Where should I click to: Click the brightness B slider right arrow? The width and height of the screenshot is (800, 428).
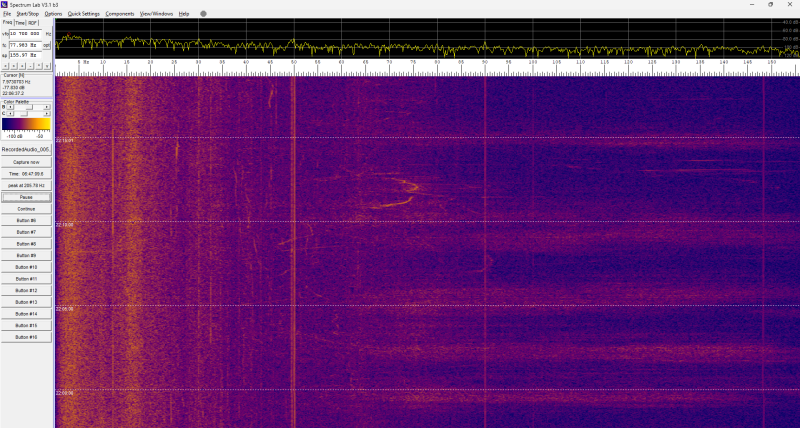pyautogui.click(x=47, y=107)
